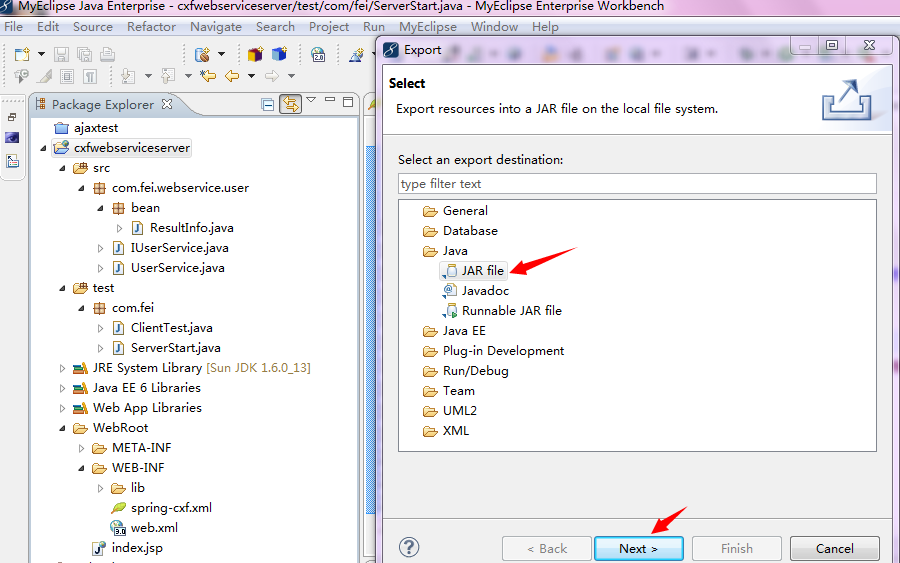Screen dimensions: 900x563
Task: Toggle Link with Editor in Package Explorer
Action: click(291, 104)
